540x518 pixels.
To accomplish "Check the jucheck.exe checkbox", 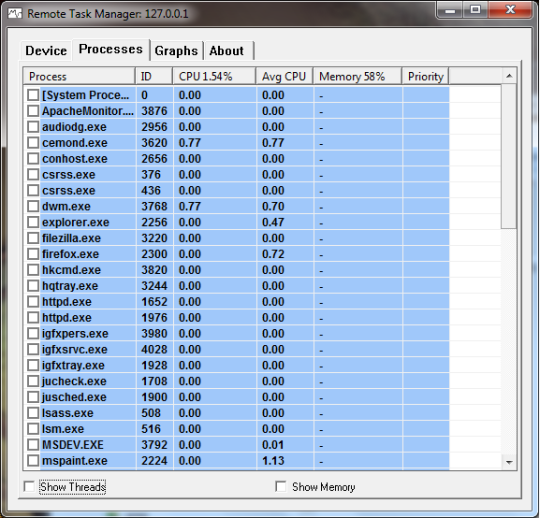I will pos(33,381).
